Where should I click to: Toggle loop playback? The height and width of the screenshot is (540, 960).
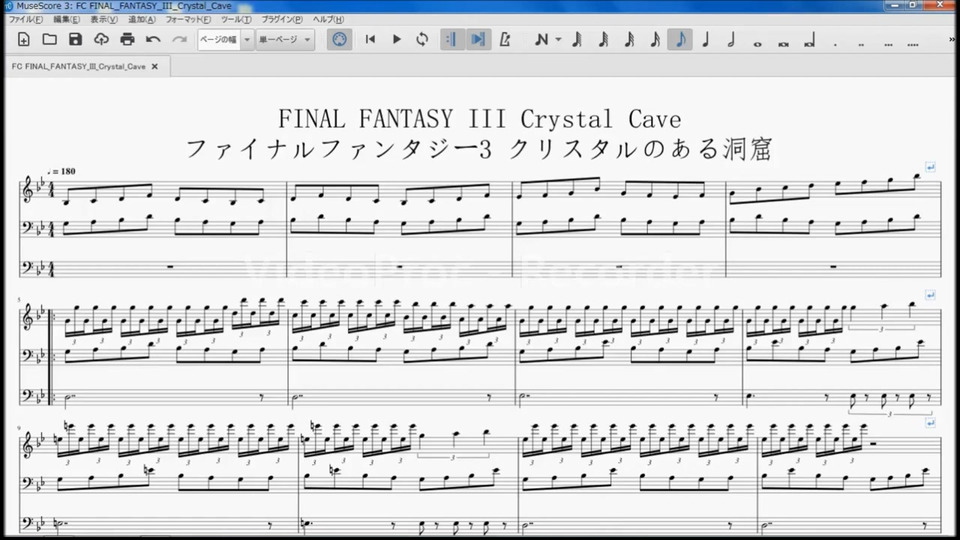point(422,40)
